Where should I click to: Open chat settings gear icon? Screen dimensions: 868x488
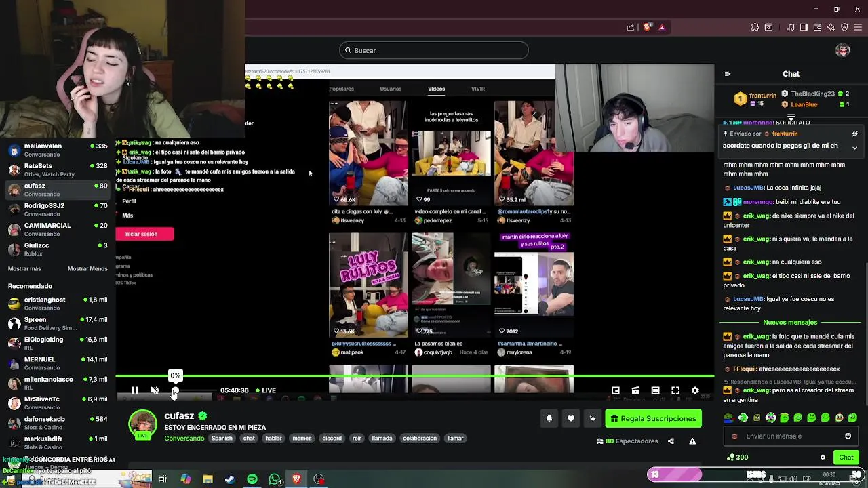(x=823, y=457)
